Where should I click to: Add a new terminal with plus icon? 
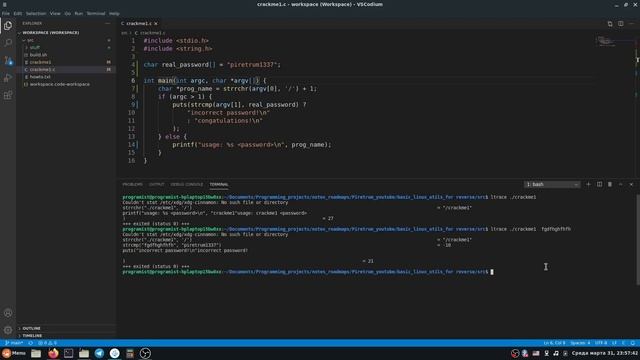click(x=588, y=184)
